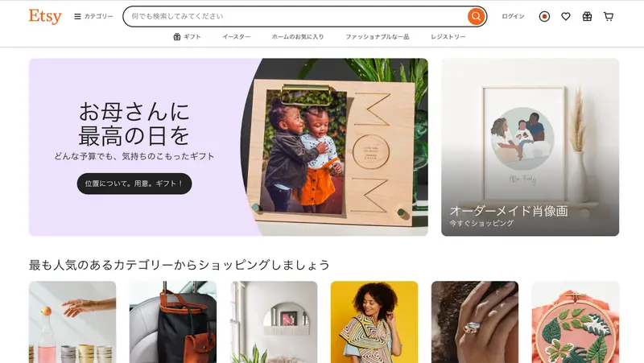Click the Etsy logo

point(45,16)
